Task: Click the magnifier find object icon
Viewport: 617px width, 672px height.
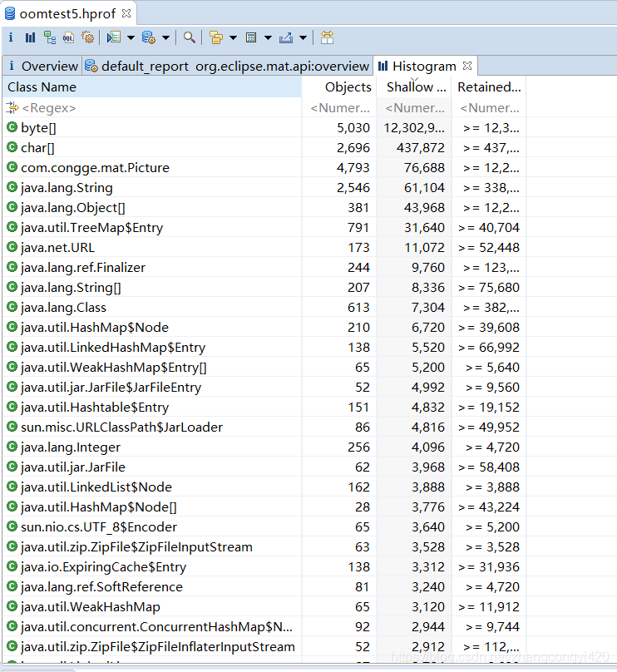Action: pos(190,37)
